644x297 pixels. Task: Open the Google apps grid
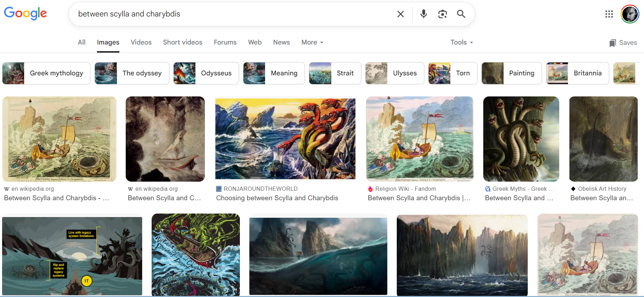[609, 14]
